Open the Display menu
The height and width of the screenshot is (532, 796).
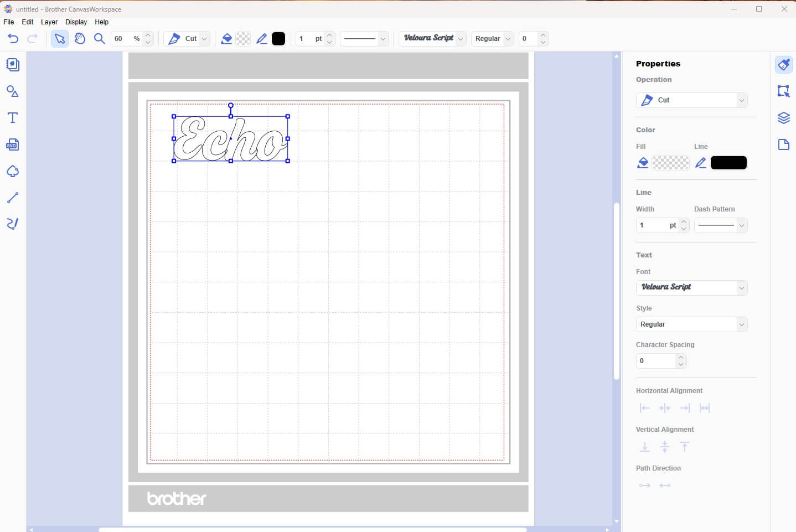[76, 22]
